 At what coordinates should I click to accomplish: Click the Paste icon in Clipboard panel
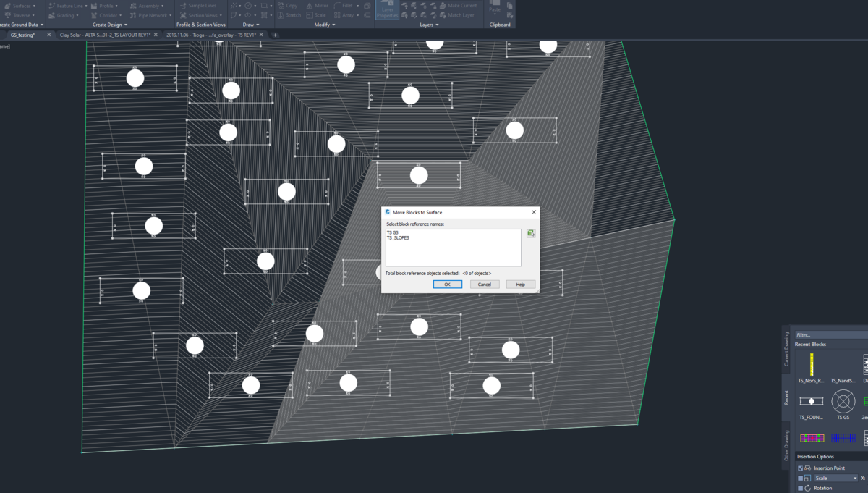495,7
